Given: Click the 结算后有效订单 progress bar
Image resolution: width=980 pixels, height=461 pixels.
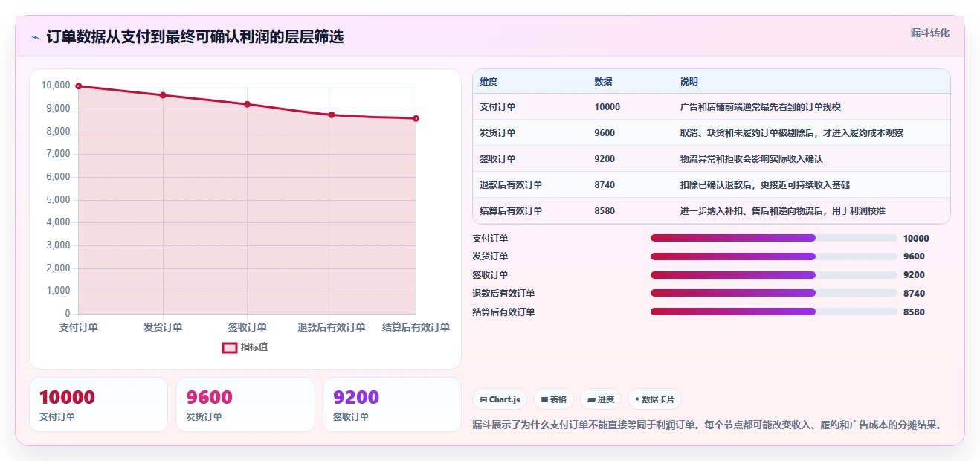Looking at the screenshot, I should click(x=774, y=312).
